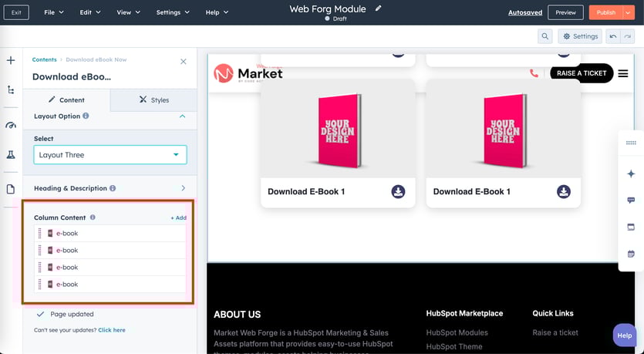Image resolution: width=644 pixels, height=354 pixels.
Task: Click the Preview button
Action: click(565, 12)
